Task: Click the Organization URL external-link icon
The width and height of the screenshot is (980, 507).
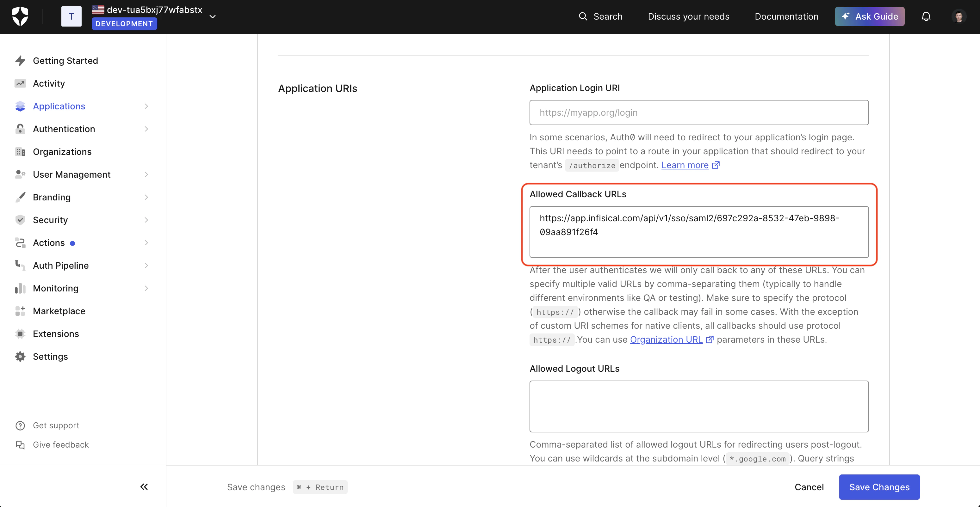Action: click(x=710, y=339)
